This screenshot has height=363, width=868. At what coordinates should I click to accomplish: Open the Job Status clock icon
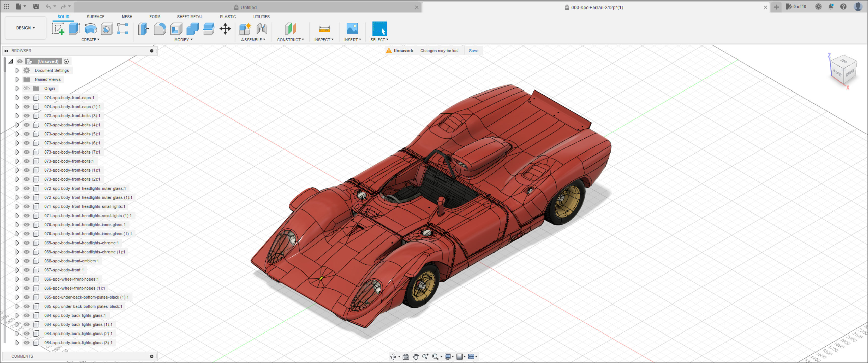[x=818, y=7]
